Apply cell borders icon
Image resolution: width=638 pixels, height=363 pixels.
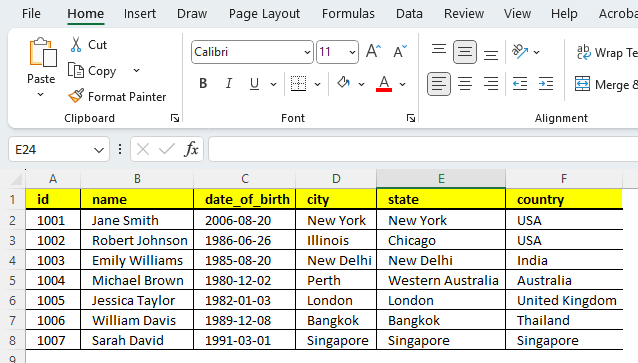pos(298,84)
